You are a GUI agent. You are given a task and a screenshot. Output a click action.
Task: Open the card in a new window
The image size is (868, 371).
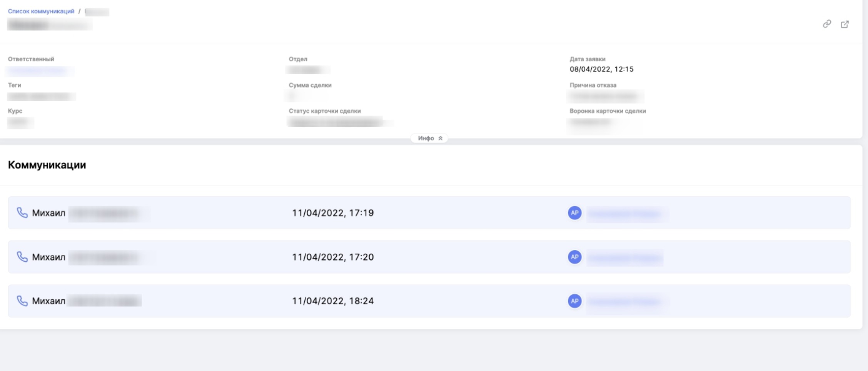click(845, 24)
